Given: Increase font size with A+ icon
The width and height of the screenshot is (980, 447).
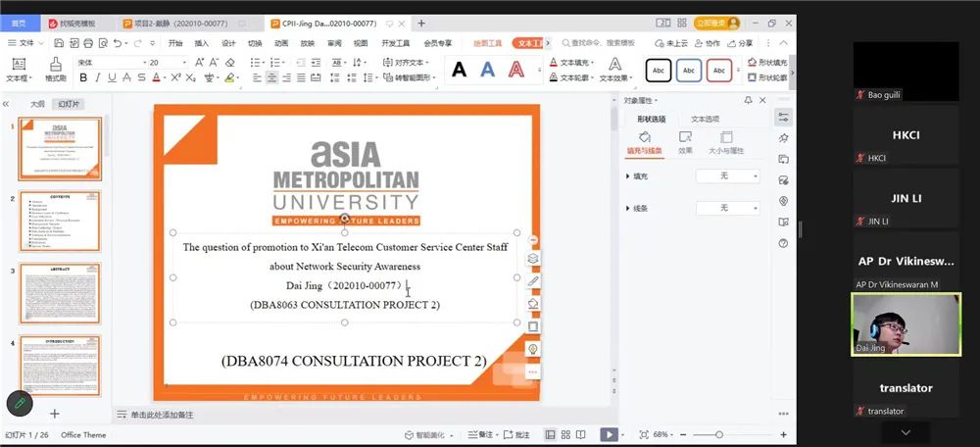Looking at the screenshot, I should pyautogui.click(x=199, y=63).
